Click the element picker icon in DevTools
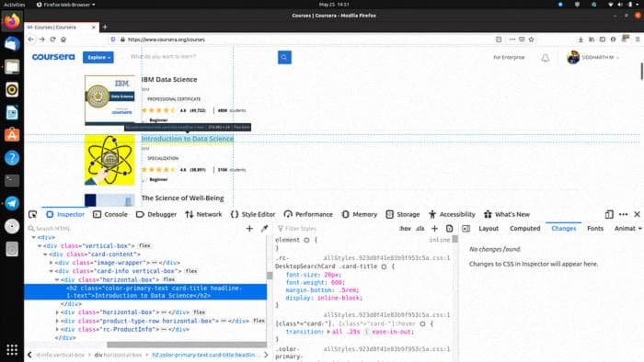644x362 pixels. point(32,214)
